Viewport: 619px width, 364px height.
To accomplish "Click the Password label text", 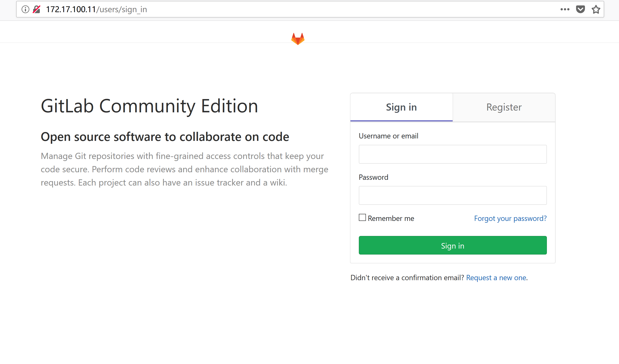I will point(373,177).
